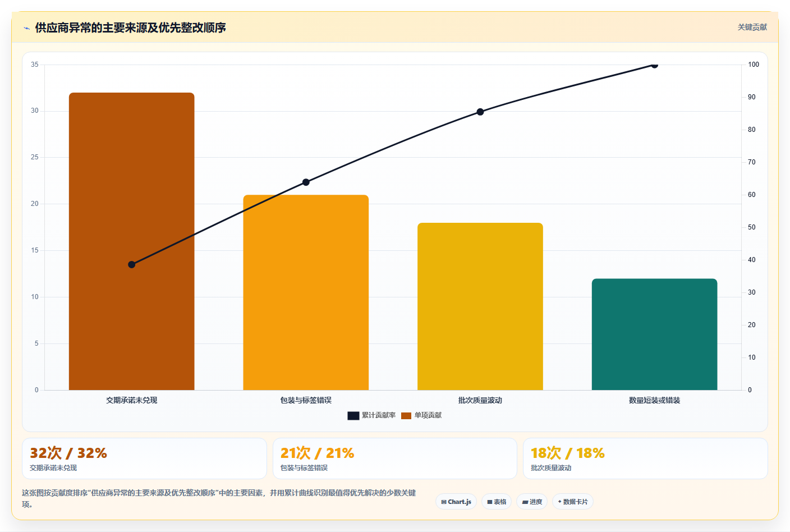Select the 数据卡片 tag chip

pyautogui.click(x=573, y=502)
